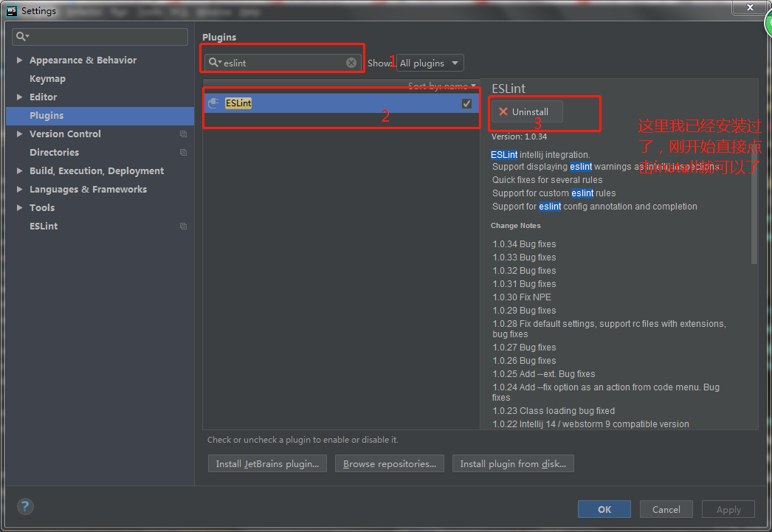Image resolution: width=772 pixels, height=532 pixels.
Task: Click into the settings search field
Action: pyautogui.click(x=100, y=36)
